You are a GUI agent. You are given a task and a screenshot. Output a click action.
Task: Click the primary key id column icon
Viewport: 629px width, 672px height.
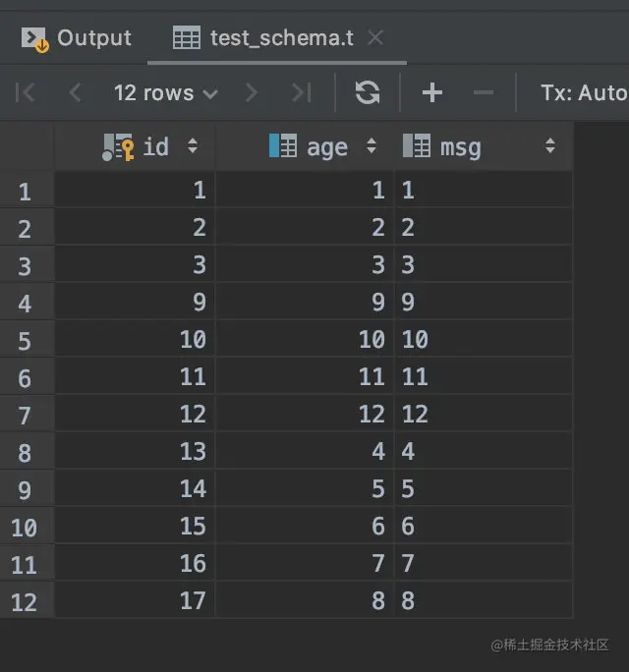pyautogui.click(x=118, y=147)
